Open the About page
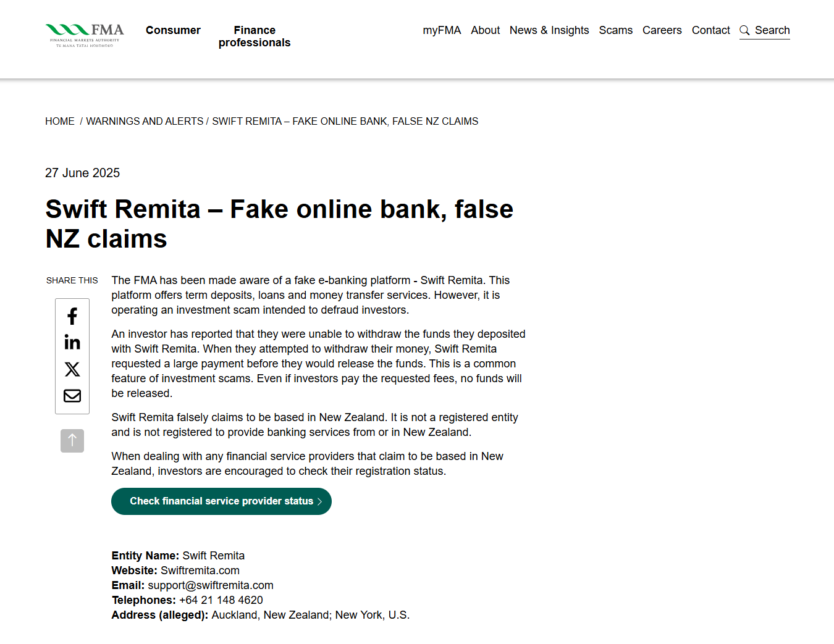The image size is (834, 644). [x=486, y=30]
